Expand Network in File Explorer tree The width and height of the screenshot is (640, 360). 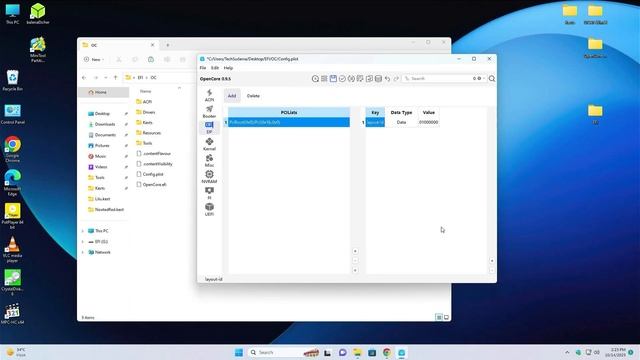(x=83, y=252)
